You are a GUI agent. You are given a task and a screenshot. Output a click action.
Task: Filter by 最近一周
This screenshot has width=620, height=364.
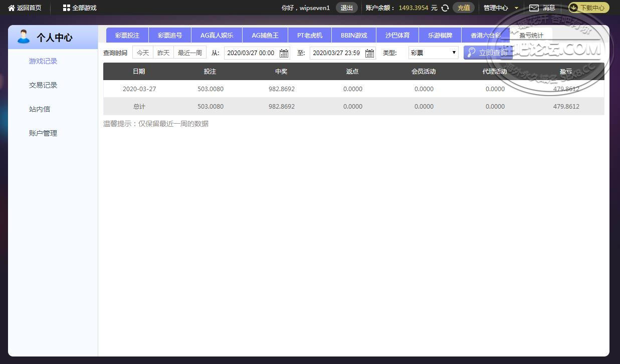coord(190,53)
